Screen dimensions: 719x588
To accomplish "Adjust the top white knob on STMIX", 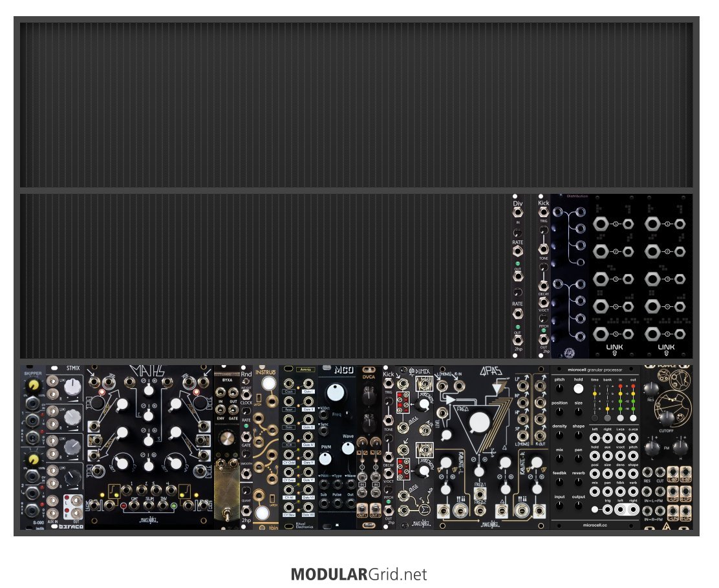I will point(72,387).
